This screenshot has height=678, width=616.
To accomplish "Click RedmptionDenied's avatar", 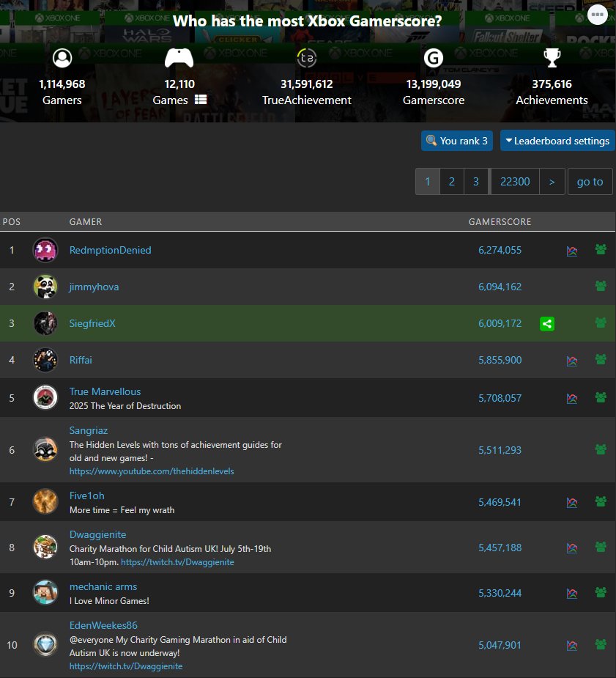I will (x=45, y=250).
